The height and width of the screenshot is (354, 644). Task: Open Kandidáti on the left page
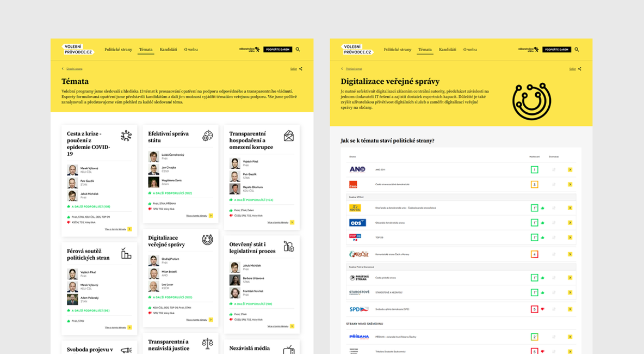(169, 50)
